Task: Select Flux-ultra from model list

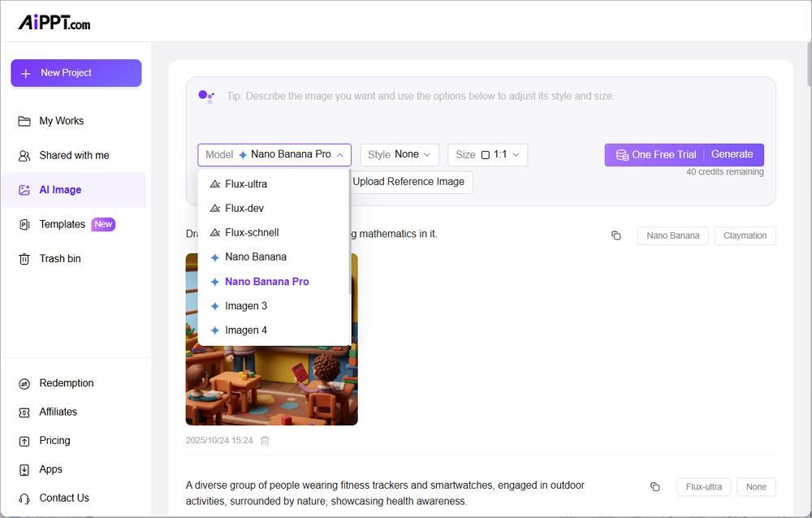Action: (x=246, y=184)
